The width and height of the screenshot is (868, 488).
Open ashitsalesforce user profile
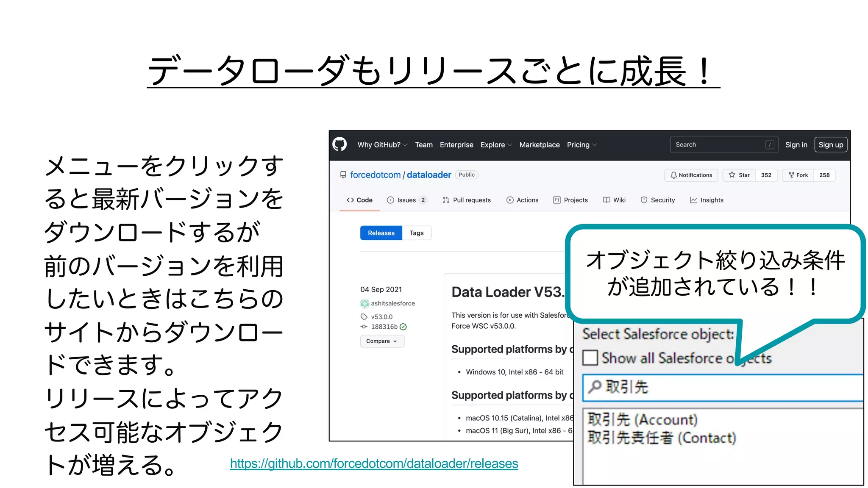coord(393,303)
